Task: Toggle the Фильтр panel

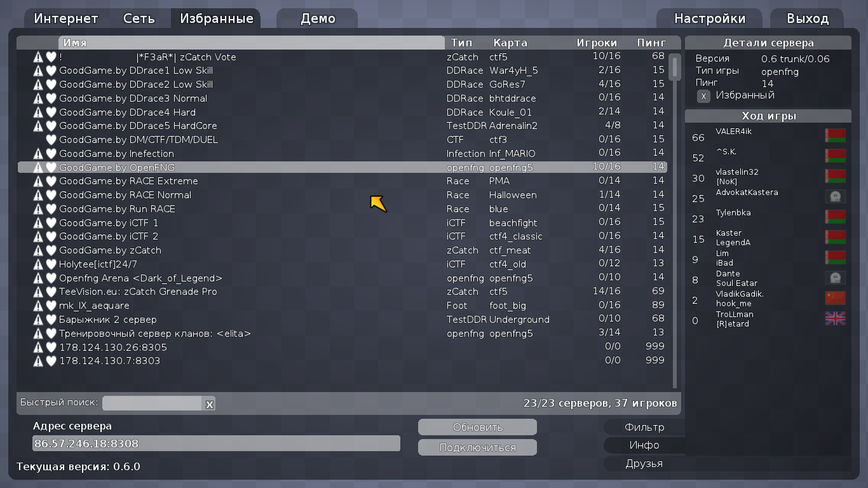Action: 644,427
